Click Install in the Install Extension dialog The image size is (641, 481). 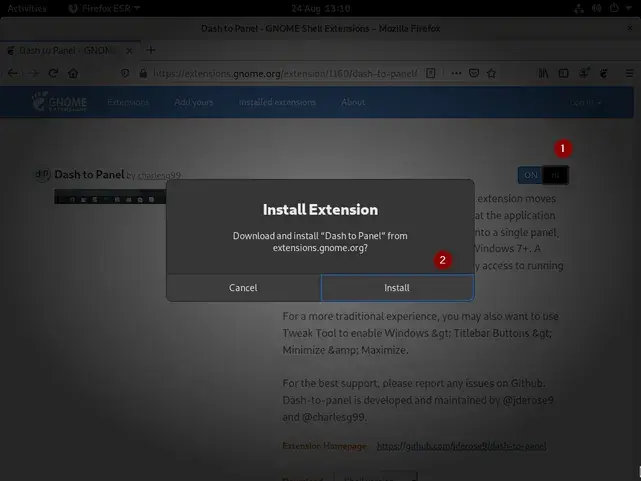pos(397,288)
